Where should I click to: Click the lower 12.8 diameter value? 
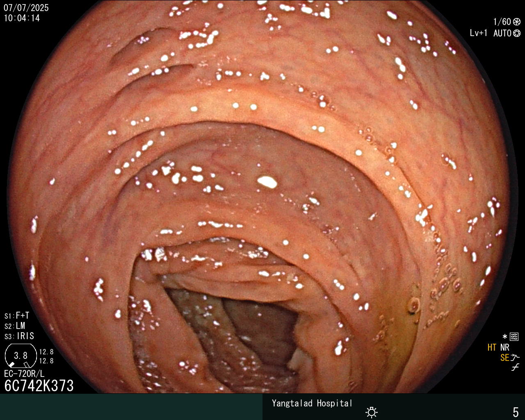46,361
